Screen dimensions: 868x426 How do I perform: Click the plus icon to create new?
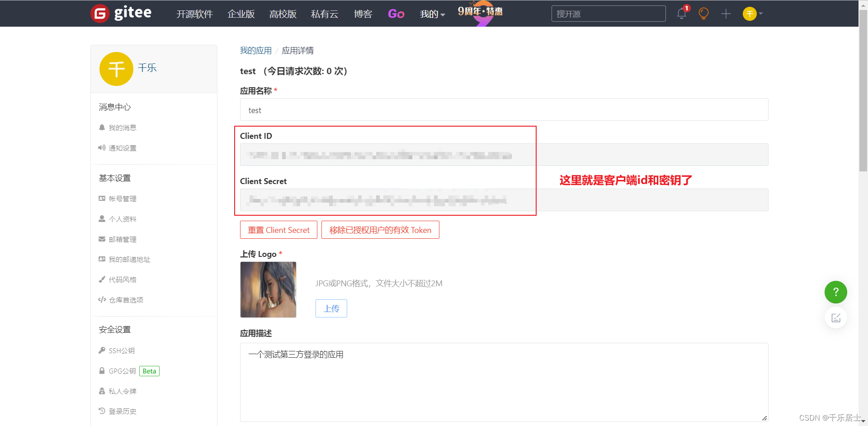pyautogui.click(x=726, y=14)
